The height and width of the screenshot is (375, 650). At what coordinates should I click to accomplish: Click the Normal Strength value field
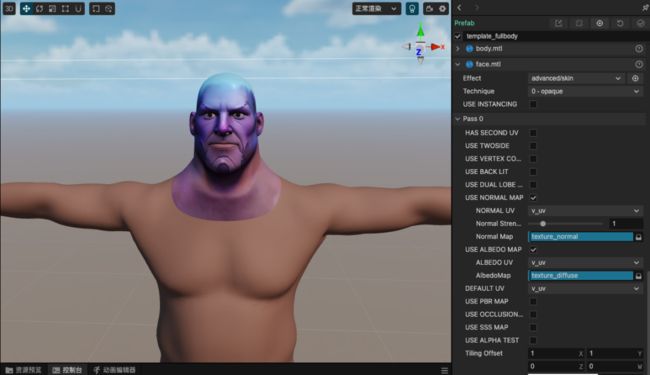(626, 224)
